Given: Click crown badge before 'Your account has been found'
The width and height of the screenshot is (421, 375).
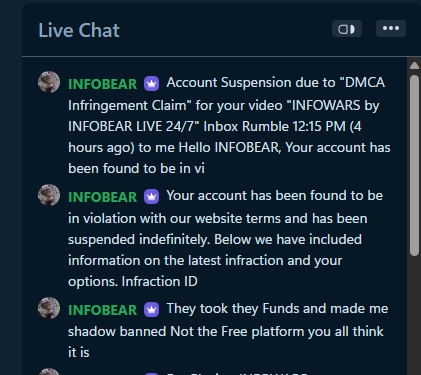Looking at the screenshot, I should pos(151,196).
